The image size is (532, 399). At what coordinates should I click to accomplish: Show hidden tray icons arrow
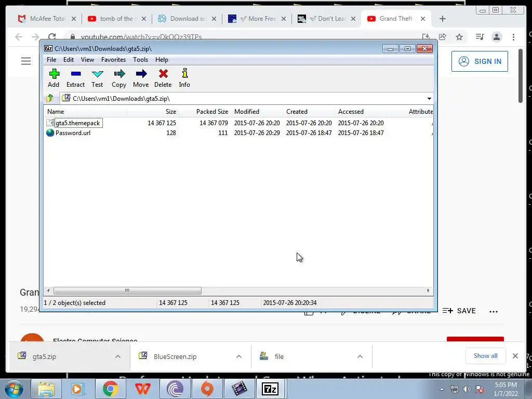pyautogui.click(x=442, y=389)
